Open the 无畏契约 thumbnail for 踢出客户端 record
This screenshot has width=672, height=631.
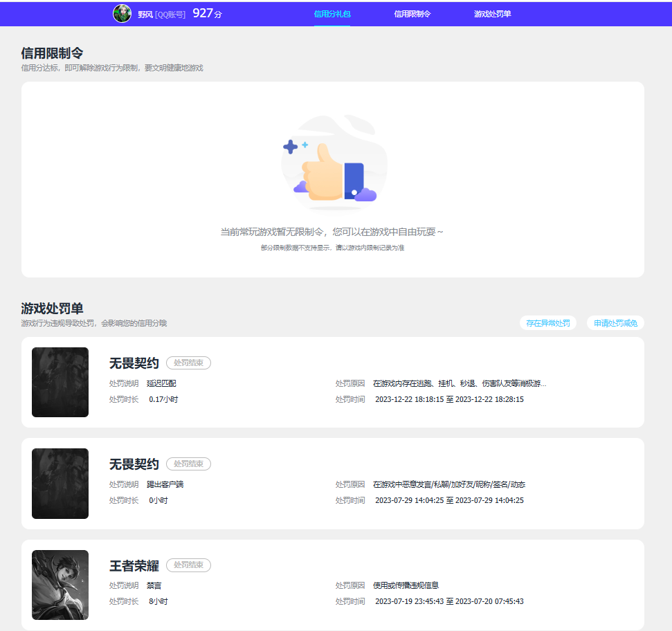tap(60, 484)
